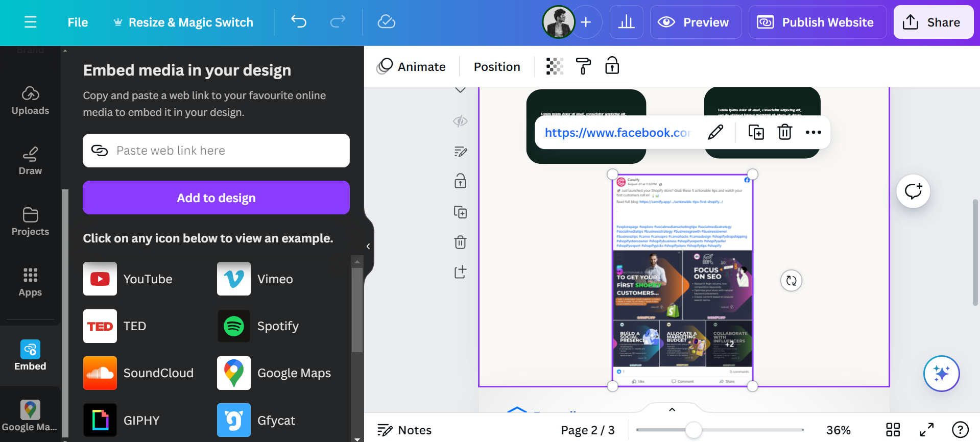Viewport: 980px width, 442px height.
Task: Toggle page visibility with the hide-page eye icon
Action: coord(460,121)
